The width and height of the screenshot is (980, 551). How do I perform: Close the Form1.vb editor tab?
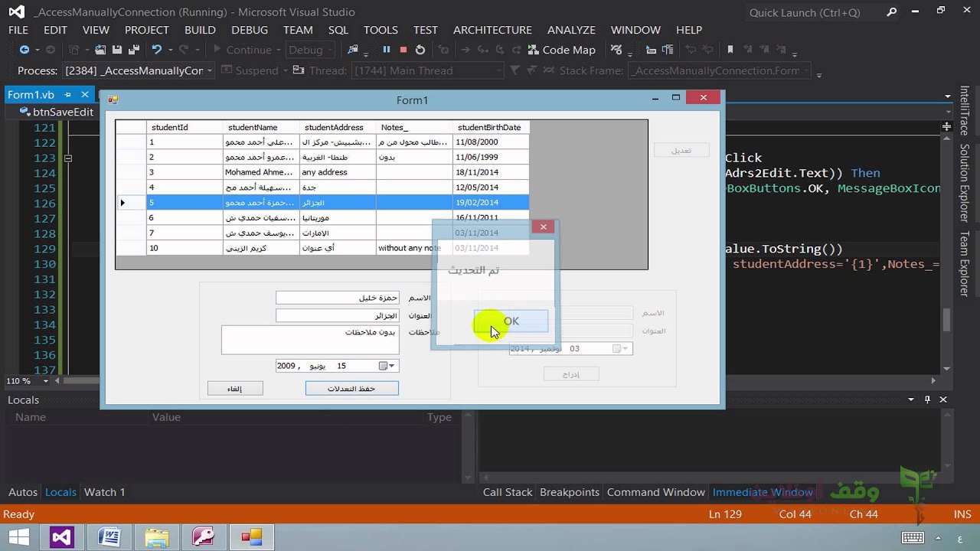tap(85, 95)
